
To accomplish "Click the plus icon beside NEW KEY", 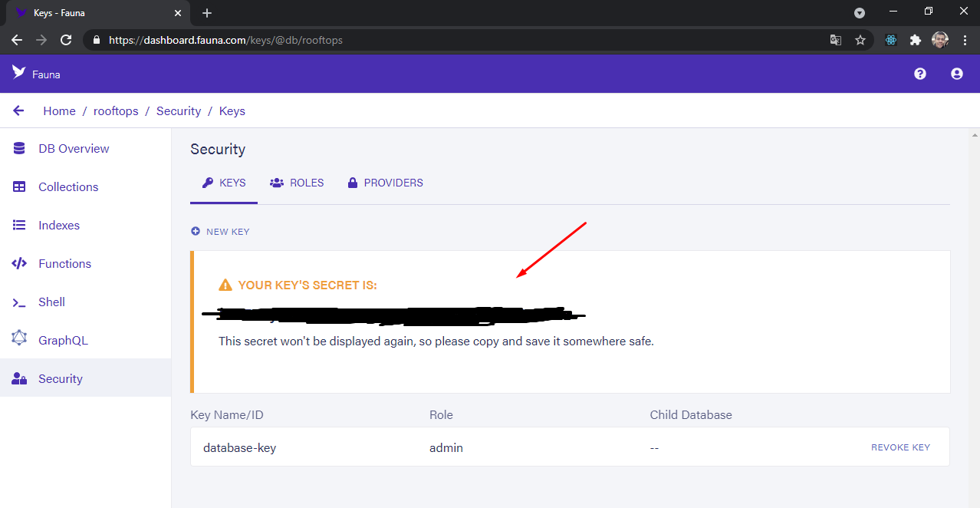I will click(x=196, y=231).
